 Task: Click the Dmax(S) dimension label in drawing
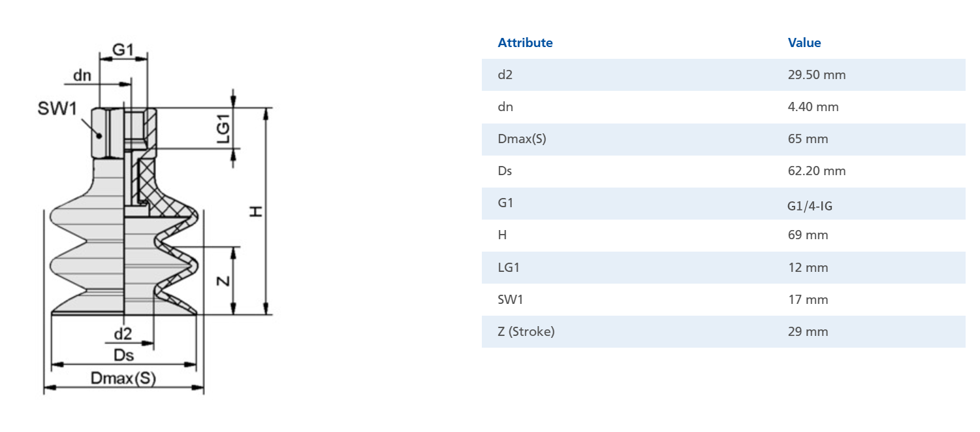123,378
